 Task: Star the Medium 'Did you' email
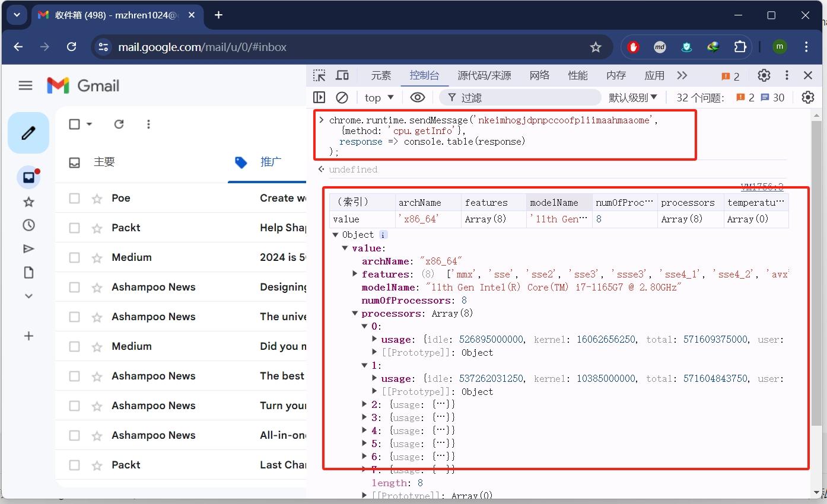pos(97,346)
